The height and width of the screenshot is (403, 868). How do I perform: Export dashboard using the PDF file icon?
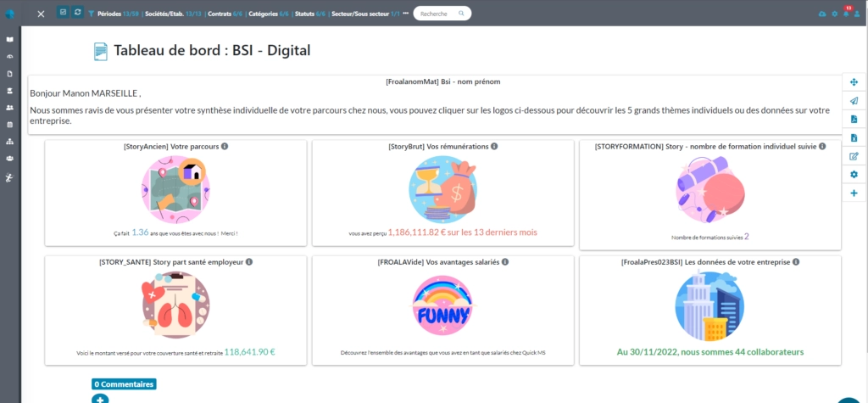pyautogui.click(x=854, y=120)
